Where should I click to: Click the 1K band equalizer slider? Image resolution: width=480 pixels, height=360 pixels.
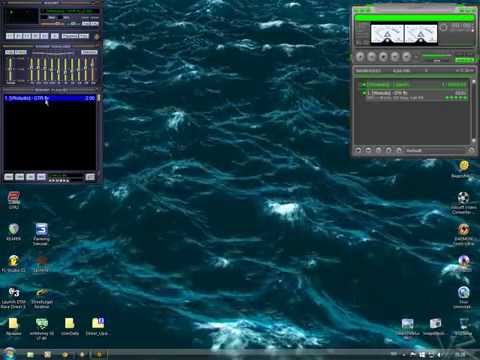[x=58, y=69]
